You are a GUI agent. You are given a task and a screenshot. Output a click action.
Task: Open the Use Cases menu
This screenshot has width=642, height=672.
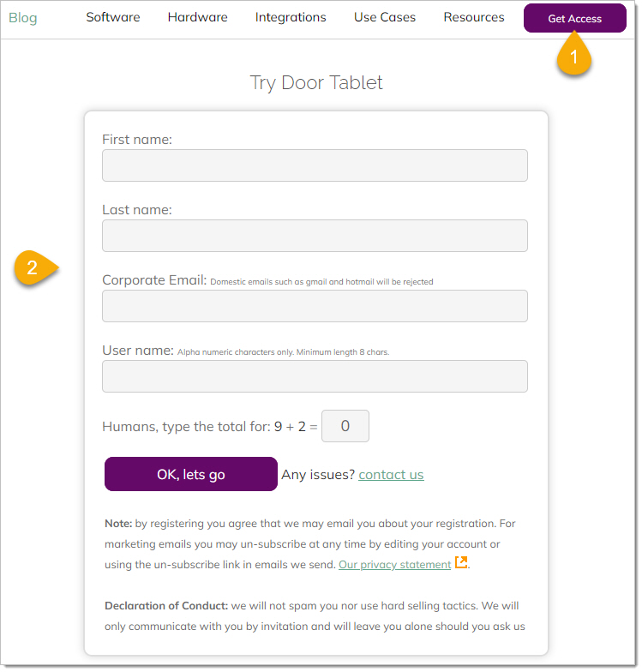pos(385,17)
